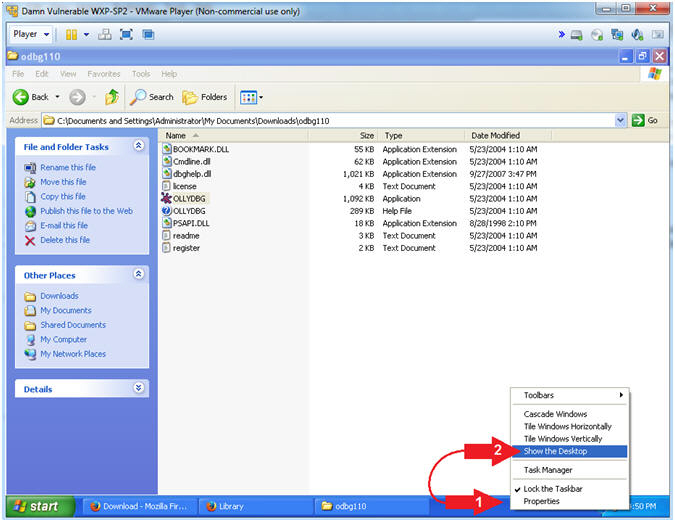
Task: Choose Tile Windows Vertically
Action: click(570, 439)
